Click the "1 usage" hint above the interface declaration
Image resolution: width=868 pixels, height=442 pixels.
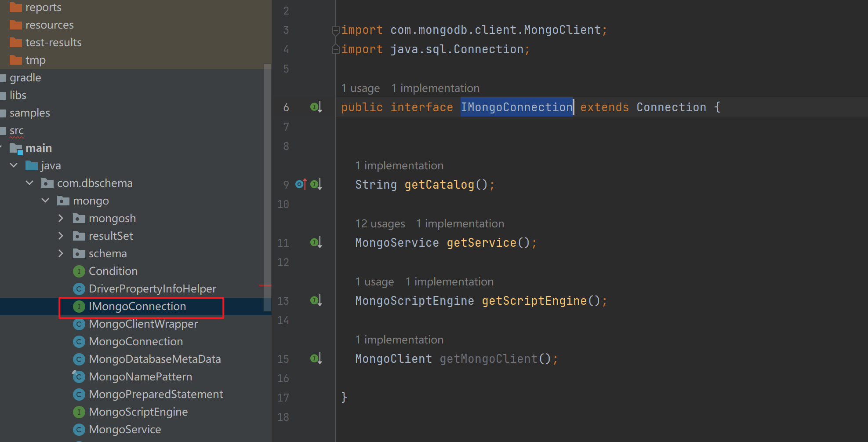(360, 88)
